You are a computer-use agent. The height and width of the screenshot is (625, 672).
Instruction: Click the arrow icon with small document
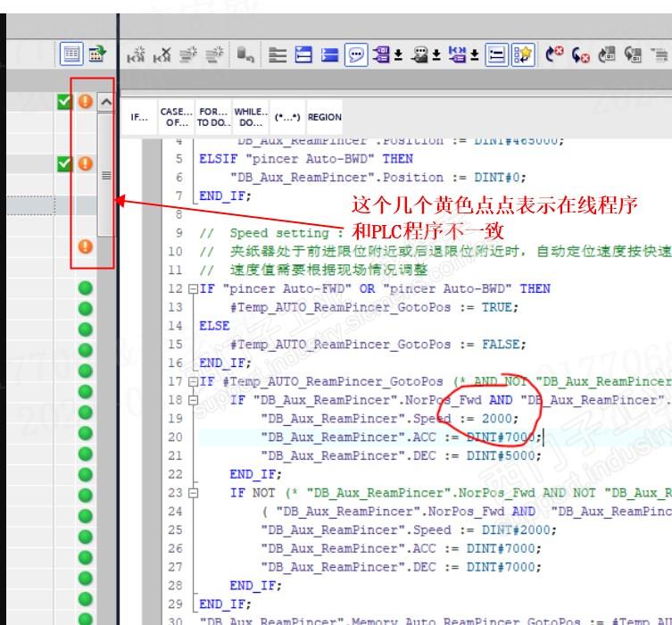[x=607, y=54]
